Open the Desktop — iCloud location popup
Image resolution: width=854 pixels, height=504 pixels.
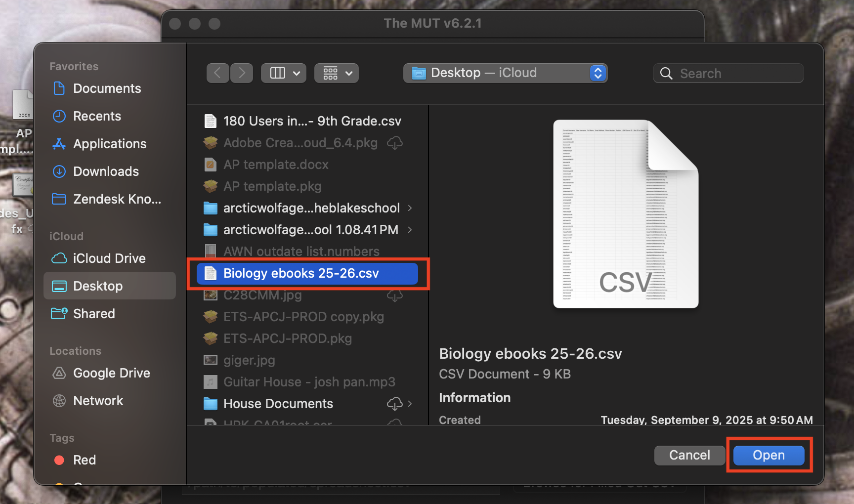[505, 73]
